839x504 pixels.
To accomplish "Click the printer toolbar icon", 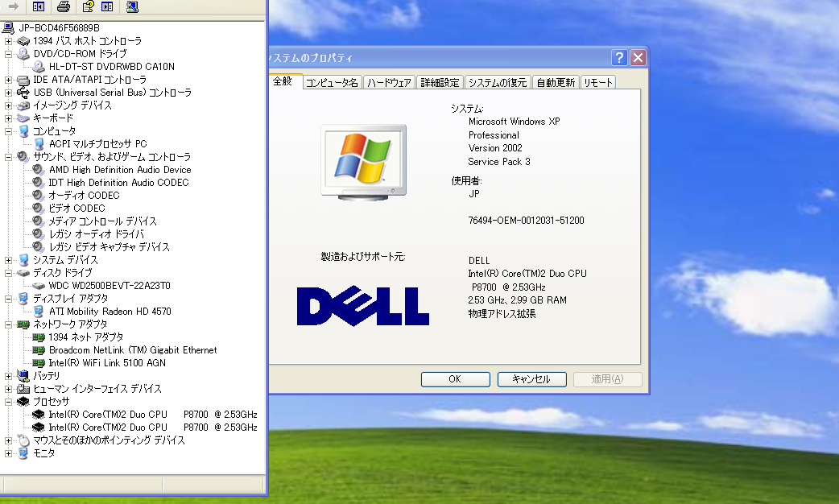I will point(63,6).
